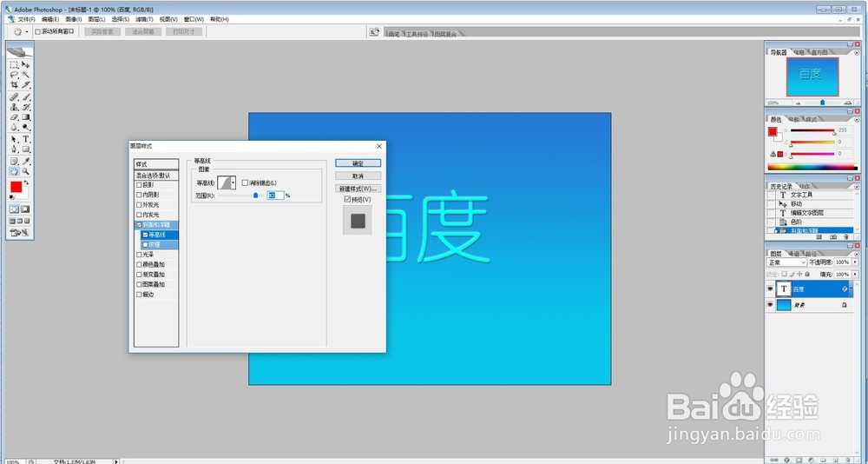Switch to the 直方图 tab
The height and width of the screenshot is (464, 868).
[819, 53]
